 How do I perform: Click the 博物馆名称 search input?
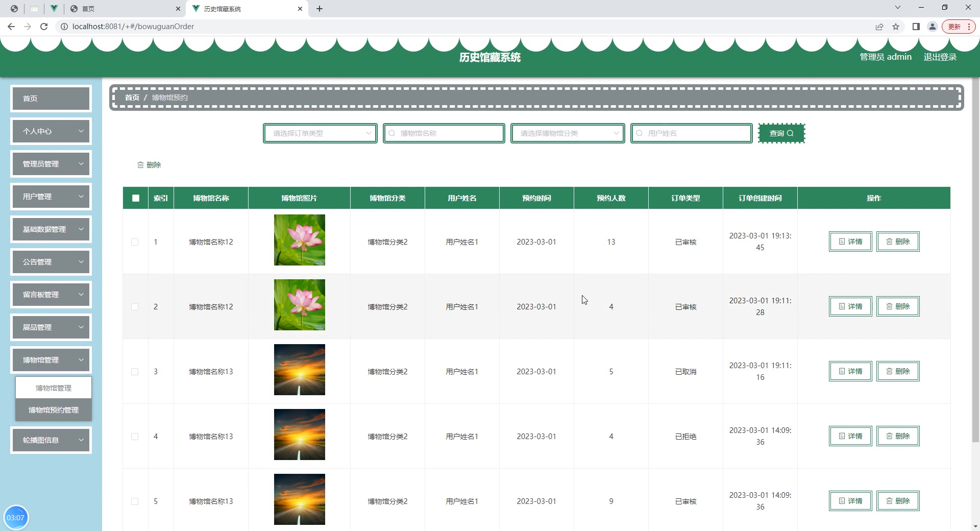click(x=444, y=133)
